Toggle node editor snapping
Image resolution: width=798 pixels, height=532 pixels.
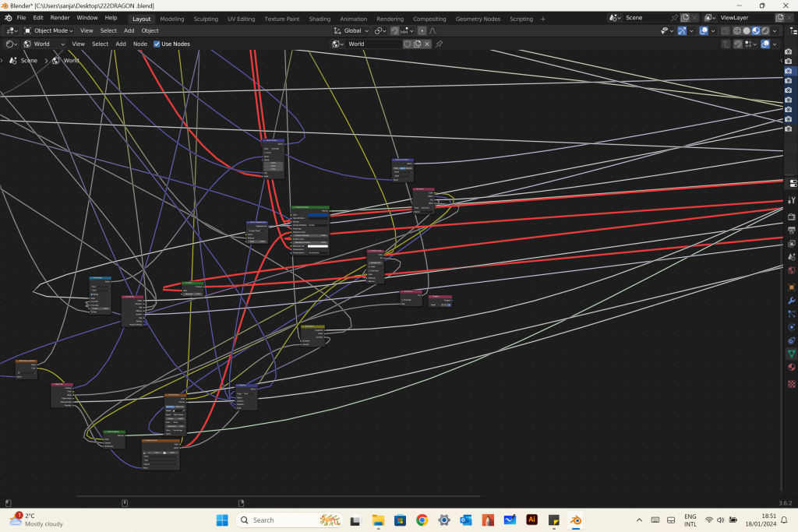tap(738, 44)
